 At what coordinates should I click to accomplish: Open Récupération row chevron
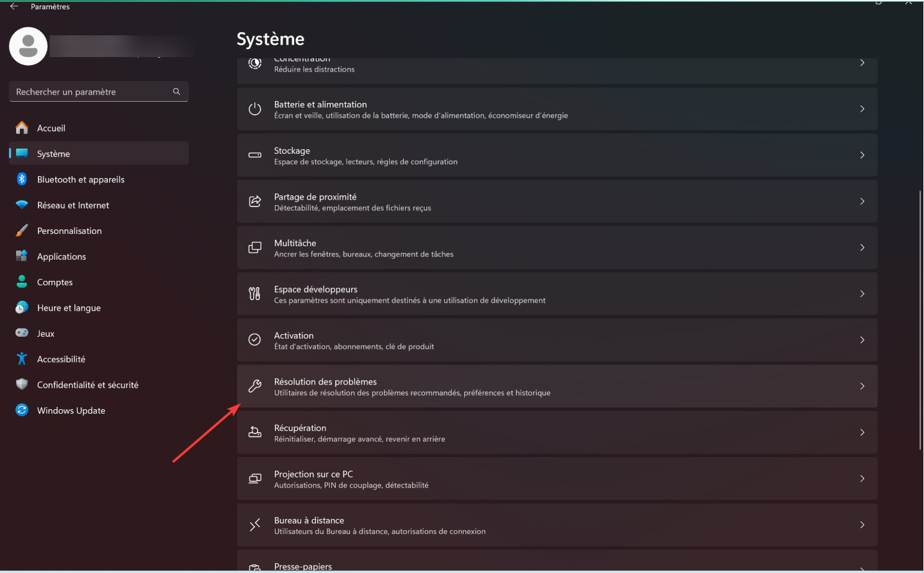(863, 432)
